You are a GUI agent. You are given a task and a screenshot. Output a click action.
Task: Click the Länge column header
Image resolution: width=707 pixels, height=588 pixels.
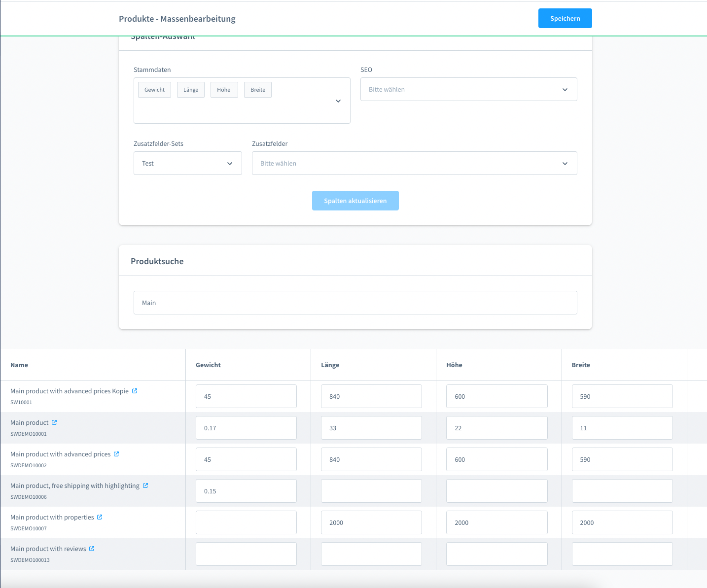pos(330,365)
